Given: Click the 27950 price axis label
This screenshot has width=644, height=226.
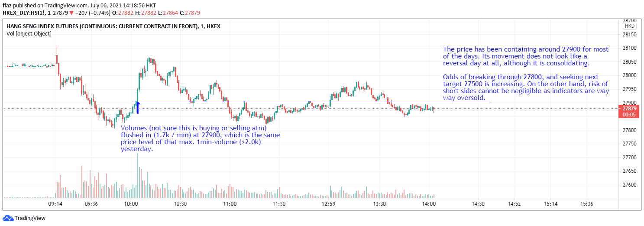Looking at the screenshot, I should click(629, 89).
